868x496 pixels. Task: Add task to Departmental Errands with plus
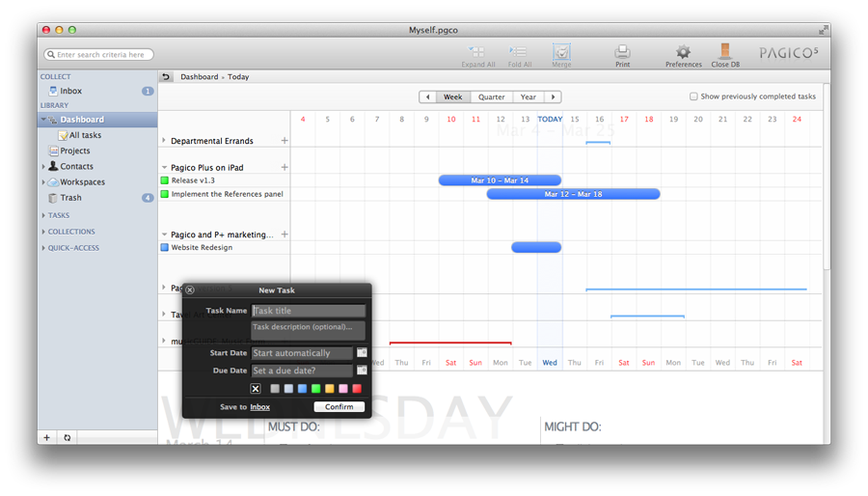point(285,141)
